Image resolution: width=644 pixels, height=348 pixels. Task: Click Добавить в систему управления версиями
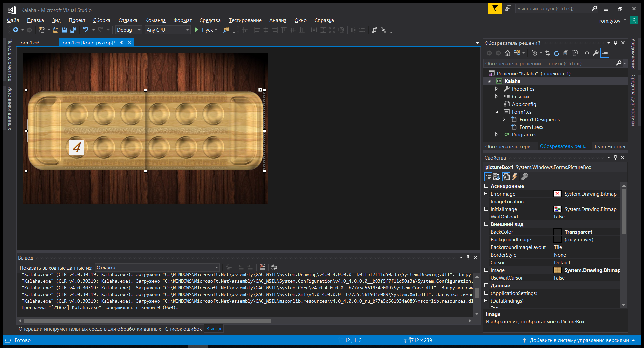coord(579,340)
